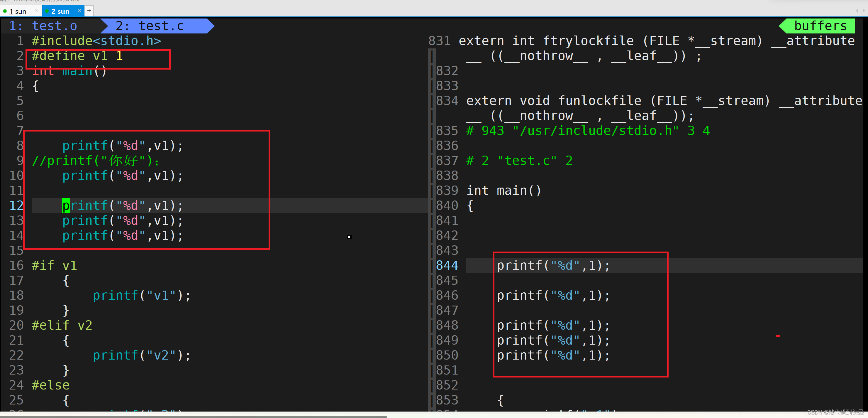Open a new session with plus button
This screenshot has width=868, height=418.
point(89,11)
